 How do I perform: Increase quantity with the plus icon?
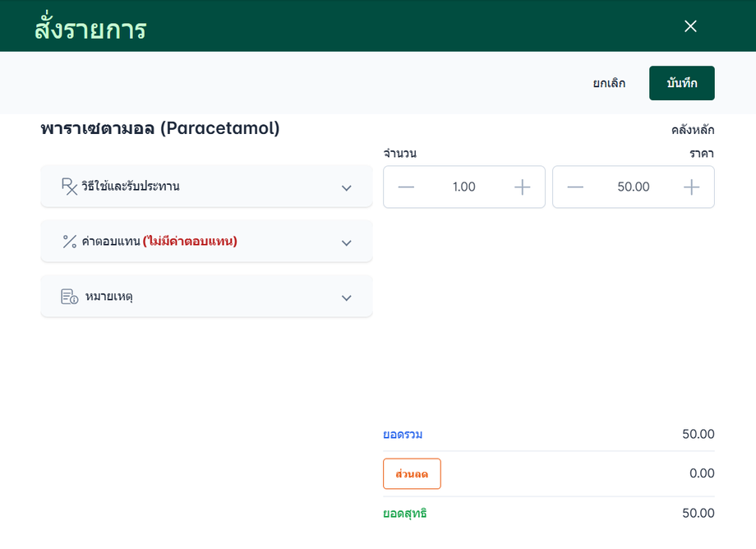(x=523, y=187)
